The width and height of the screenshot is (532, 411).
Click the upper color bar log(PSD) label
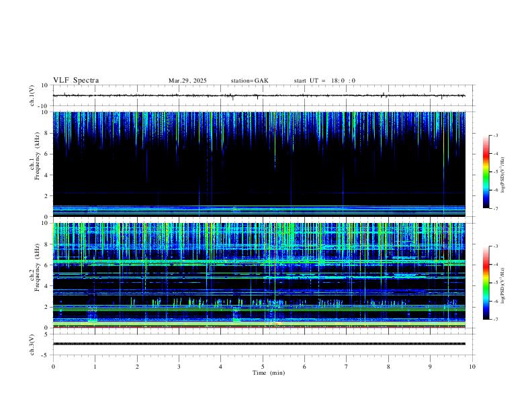pyautogui.click(x=502, y=175)
